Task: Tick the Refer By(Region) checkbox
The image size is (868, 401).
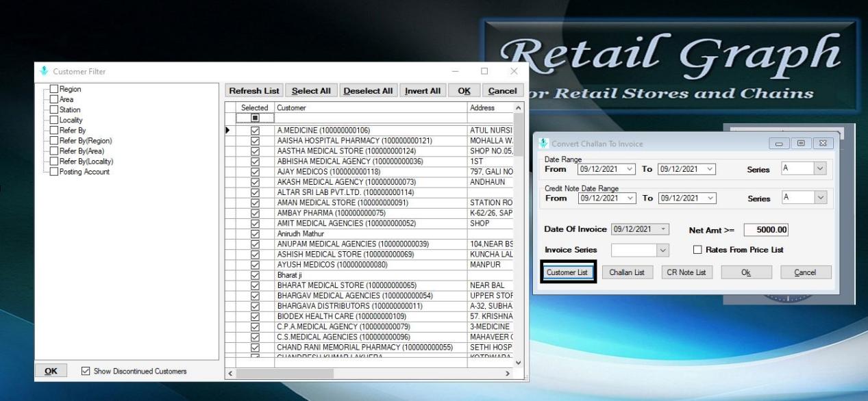Action: click(54, 140)
